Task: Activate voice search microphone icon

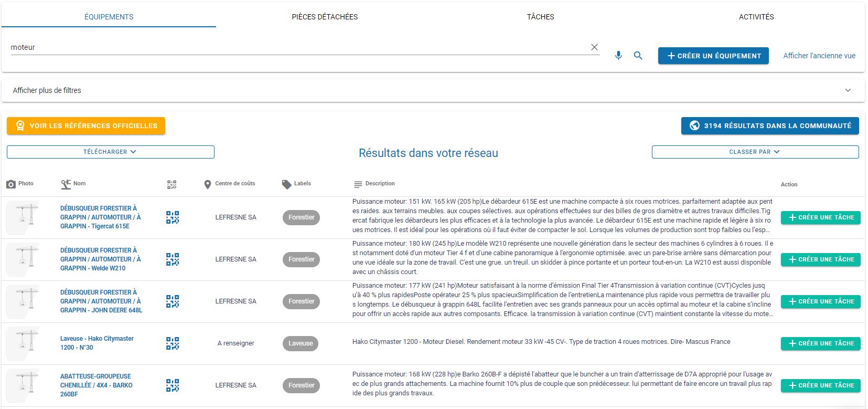Action: point(618,56)
